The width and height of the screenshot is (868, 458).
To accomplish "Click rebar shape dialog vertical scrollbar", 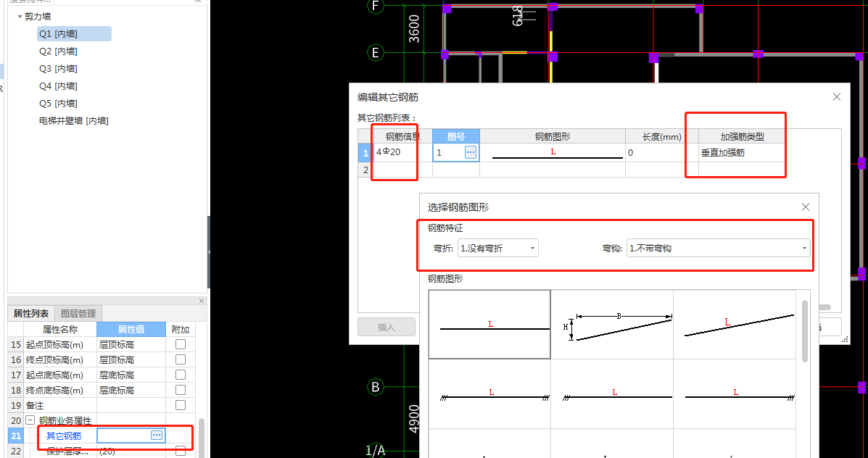I will click(x=804, y=332).
